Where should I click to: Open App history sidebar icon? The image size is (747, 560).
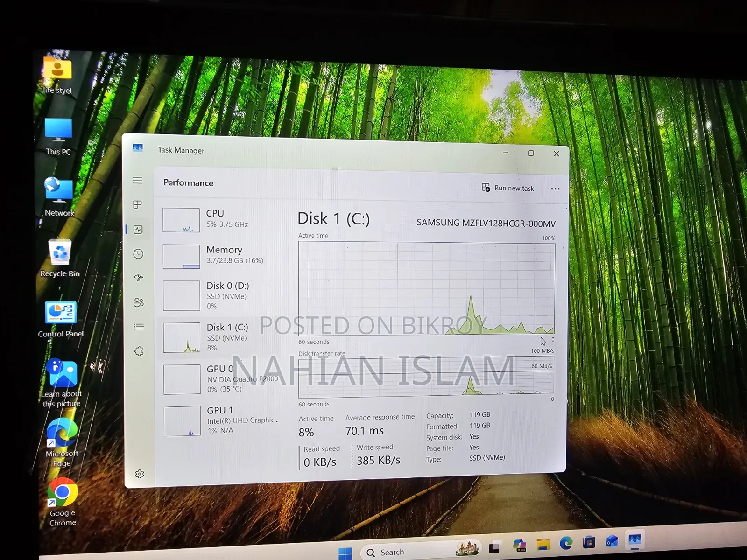click(138, 254)
